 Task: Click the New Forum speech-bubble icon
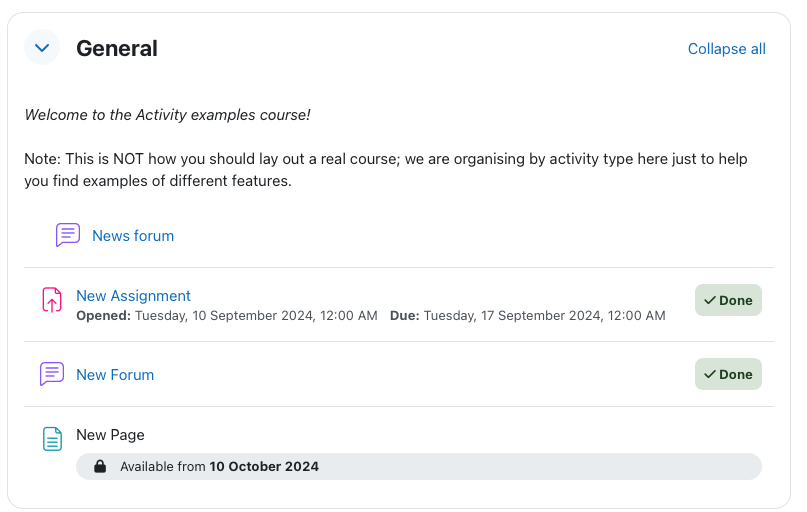tap(52, 374)
